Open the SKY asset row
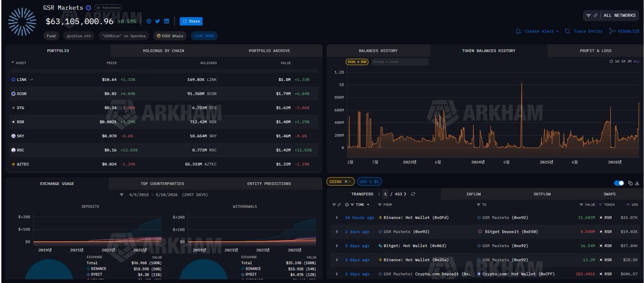The height and width of the screenshot is (283, 644). click(x=164, y=136)
